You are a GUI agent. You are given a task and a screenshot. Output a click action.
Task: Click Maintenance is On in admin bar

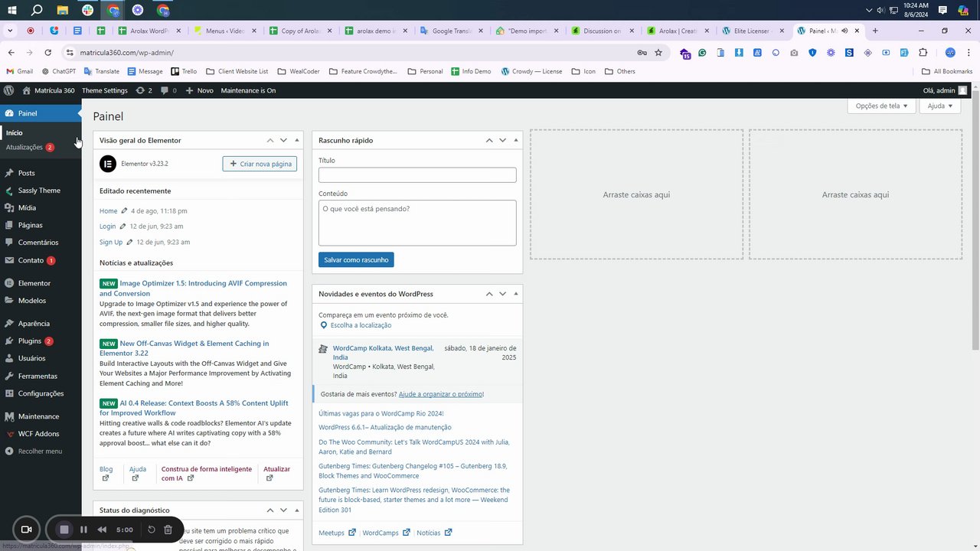coord(248,90)
